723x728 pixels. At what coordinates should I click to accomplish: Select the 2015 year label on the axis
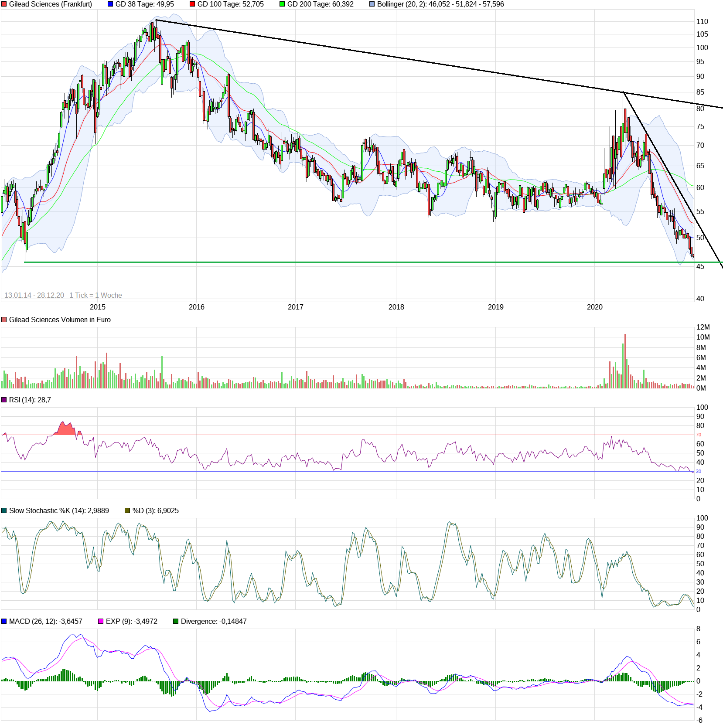point(97,307)
